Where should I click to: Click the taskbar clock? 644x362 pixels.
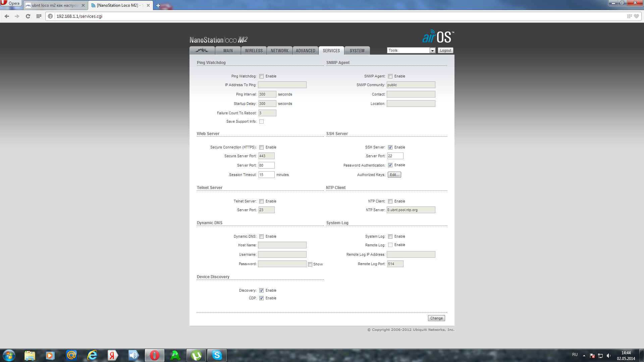[x=626, y=356]
